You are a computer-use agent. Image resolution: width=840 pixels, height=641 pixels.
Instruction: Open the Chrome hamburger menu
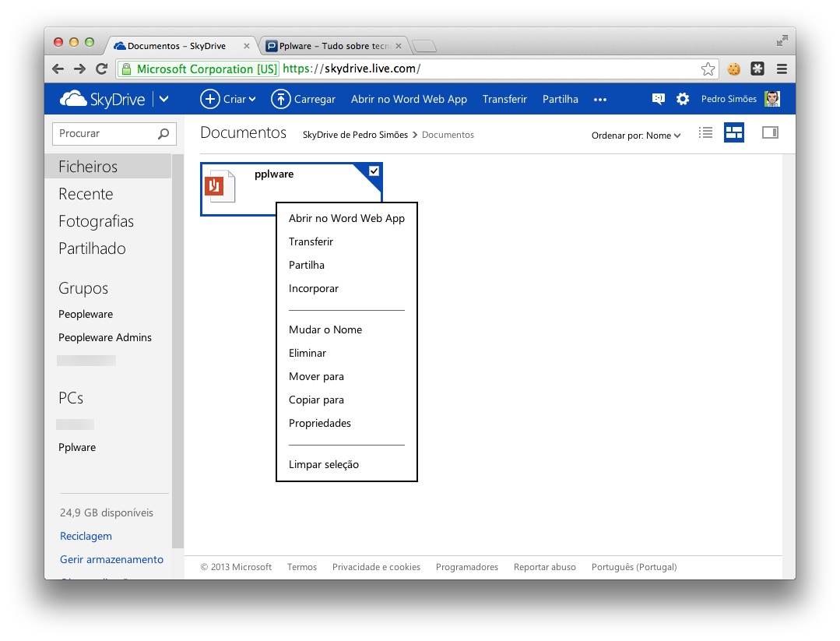[782, 69]
